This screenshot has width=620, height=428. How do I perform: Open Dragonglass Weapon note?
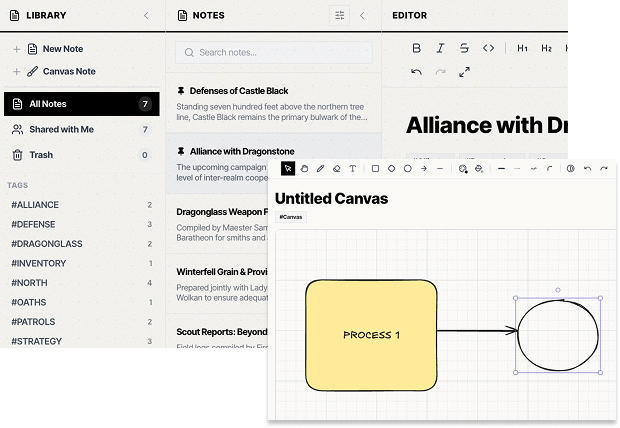pyautogui.click(x=217, y=224)
